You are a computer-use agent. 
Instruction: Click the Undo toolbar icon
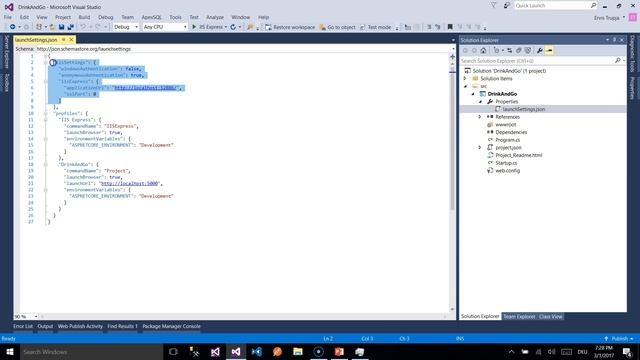[x=83, y=27]
